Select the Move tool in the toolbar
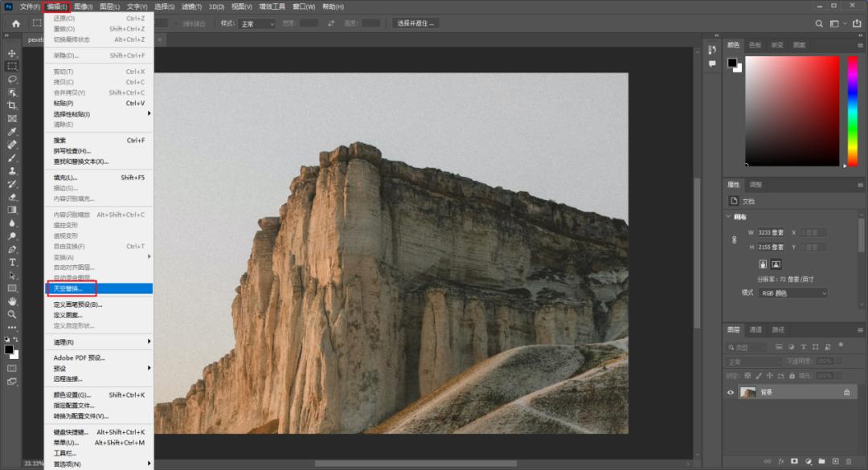The height and width of the screenshot is (470, 868). click(12, 53)
